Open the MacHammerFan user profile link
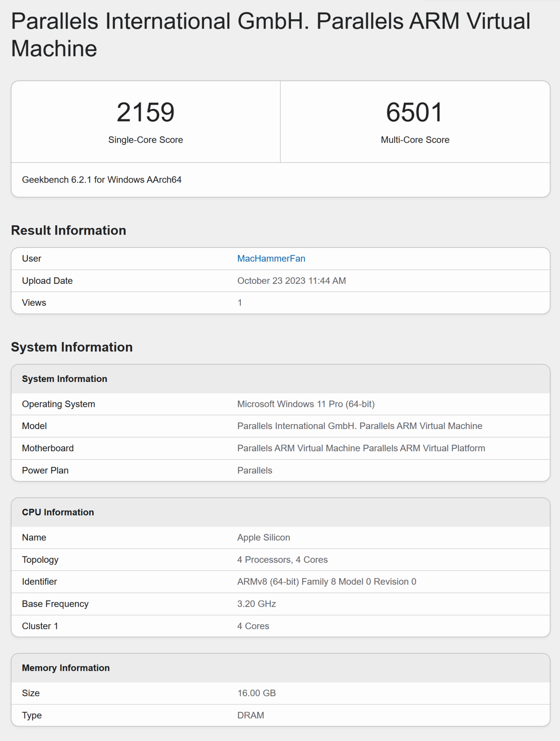 [271, 259]
